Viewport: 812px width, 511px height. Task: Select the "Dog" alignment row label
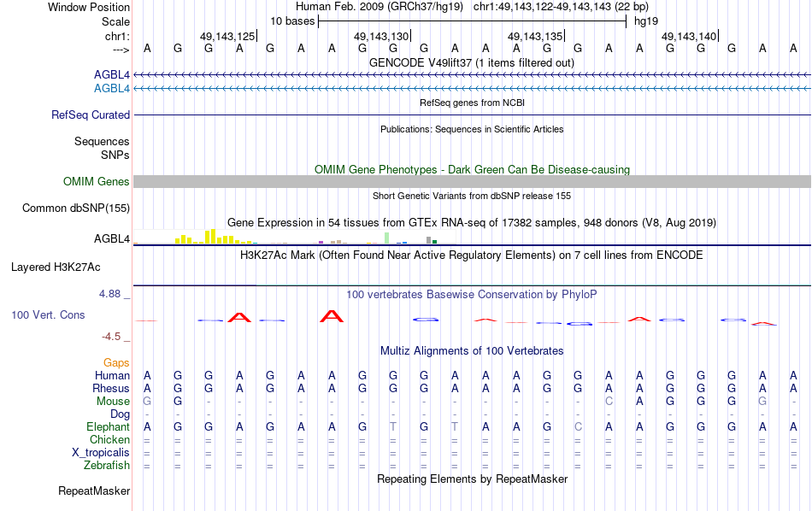click(120, 414)
